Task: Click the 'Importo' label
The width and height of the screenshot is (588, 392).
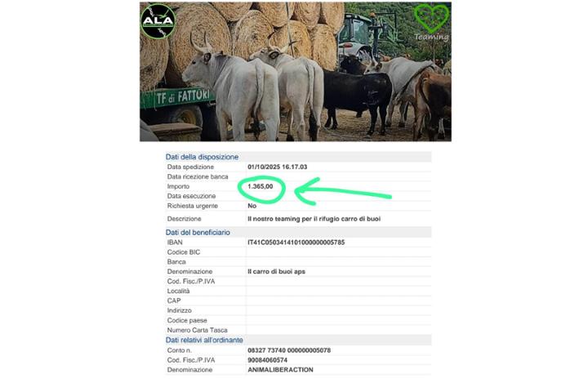Action: (178, 186)
